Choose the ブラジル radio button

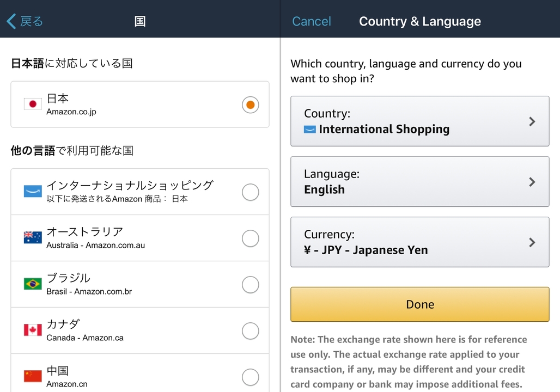coord(251,285)
